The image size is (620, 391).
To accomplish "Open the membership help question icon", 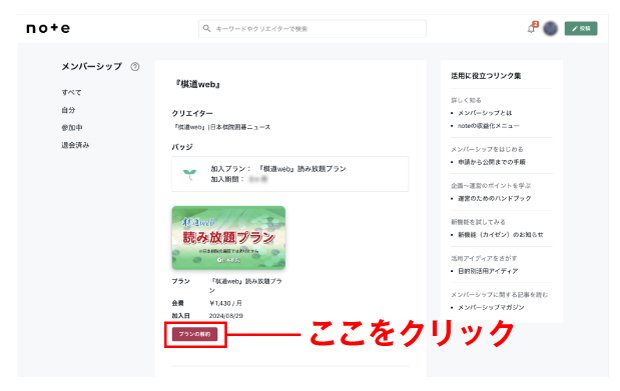I will pos(135,67).
